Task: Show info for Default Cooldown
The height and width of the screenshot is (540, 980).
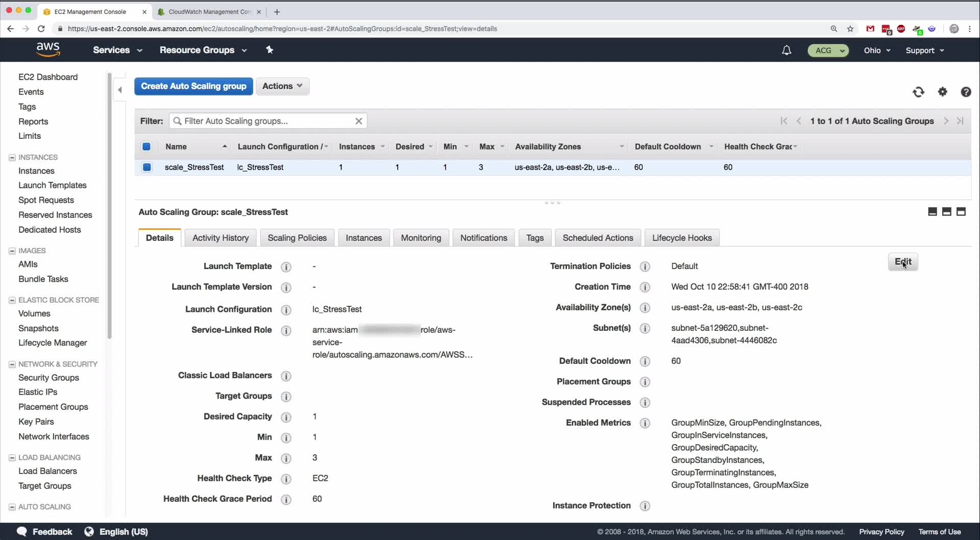Action: 645,361
